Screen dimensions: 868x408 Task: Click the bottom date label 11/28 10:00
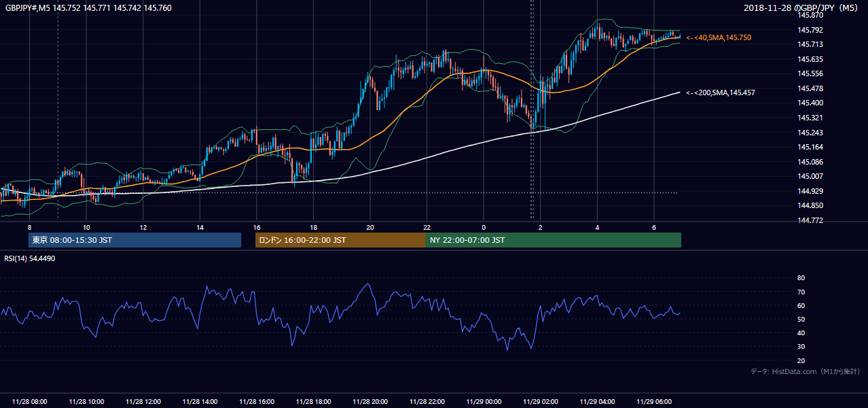[x=86, y=401]
